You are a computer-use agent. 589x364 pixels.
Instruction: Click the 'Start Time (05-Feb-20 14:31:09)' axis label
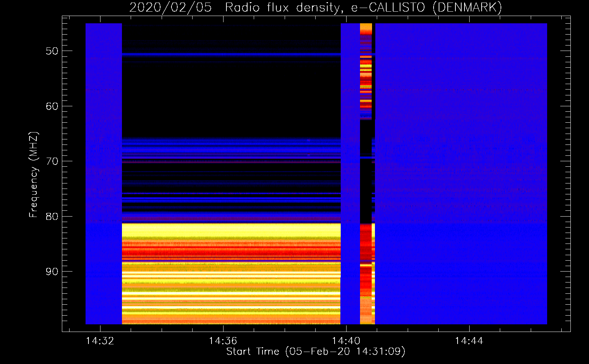tap(316, 352)
